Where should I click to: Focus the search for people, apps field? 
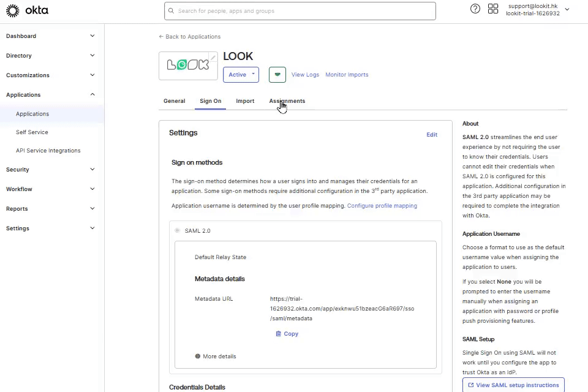point(300,11)
